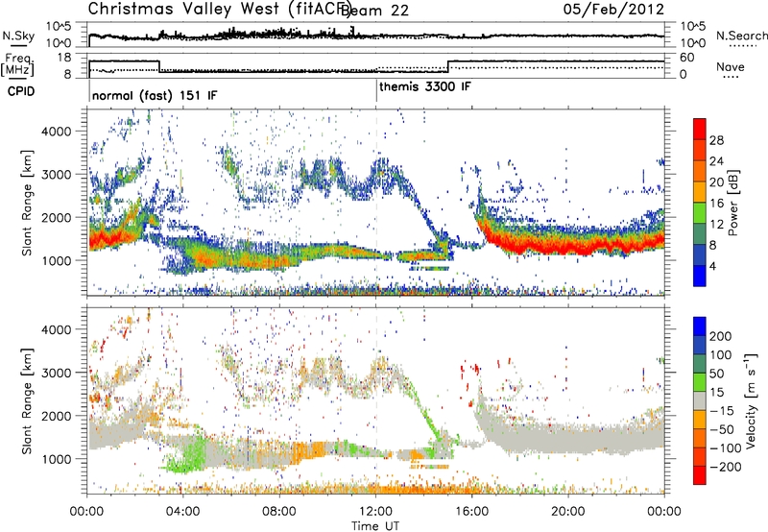Click the '18' frequency axis value

[x=64, y=58]
